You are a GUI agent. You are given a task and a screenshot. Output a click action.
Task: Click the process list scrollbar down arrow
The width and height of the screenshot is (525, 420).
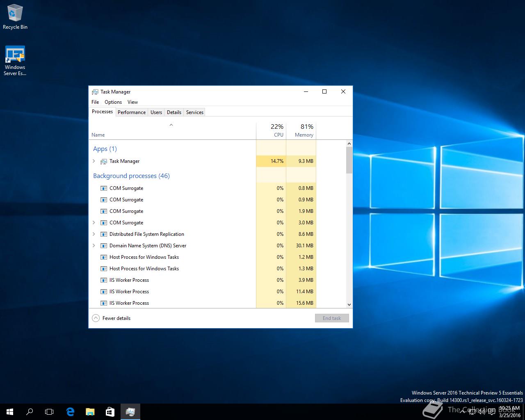pos(349,304)
